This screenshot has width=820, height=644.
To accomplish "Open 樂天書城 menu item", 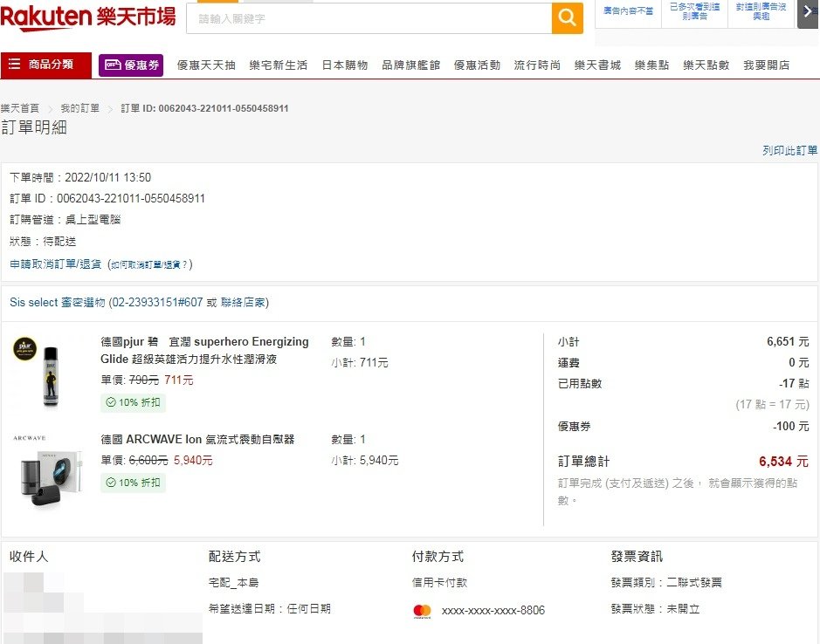I will click(597, 65).
